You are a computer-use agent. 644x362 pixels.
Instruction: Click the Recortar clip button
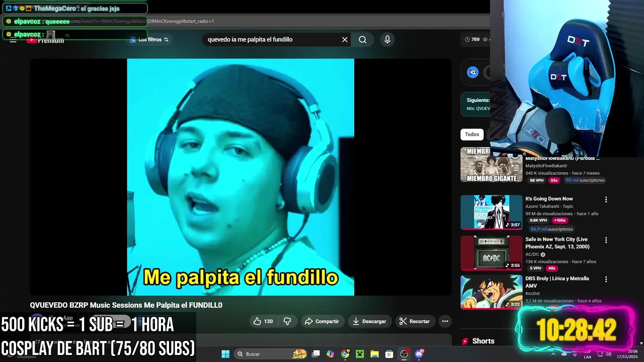pos(414,321)
